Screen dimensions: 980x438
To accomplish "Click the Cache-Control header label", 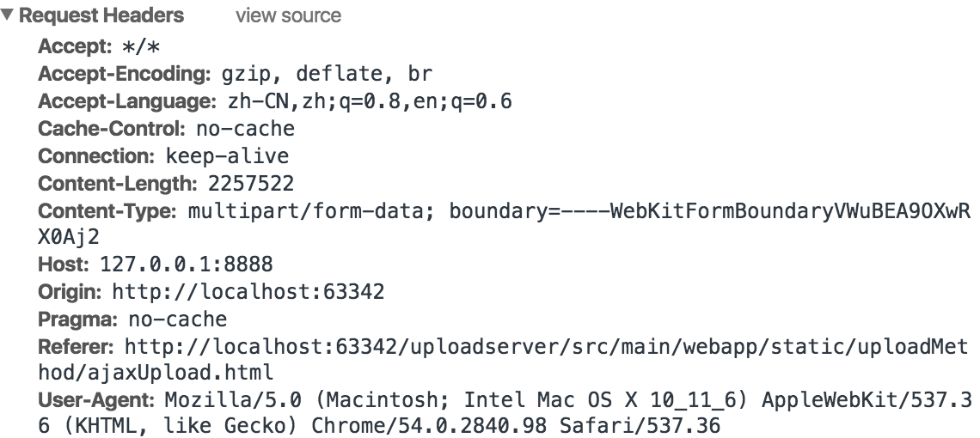I will coord(112,129).
